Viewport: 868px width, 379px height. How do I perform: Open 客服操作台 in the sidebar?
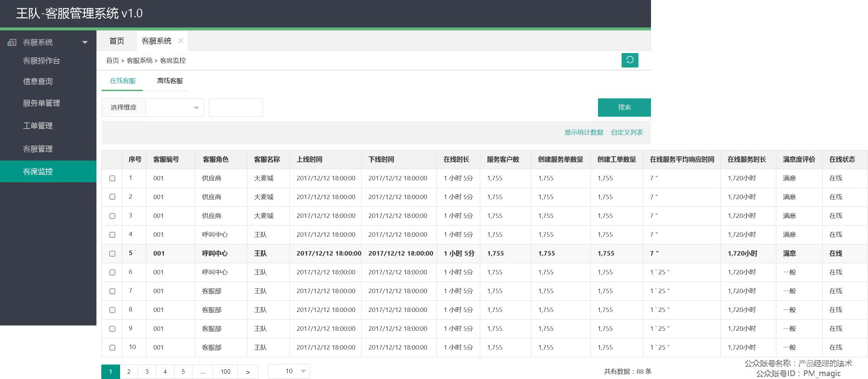tap(41, 61)
